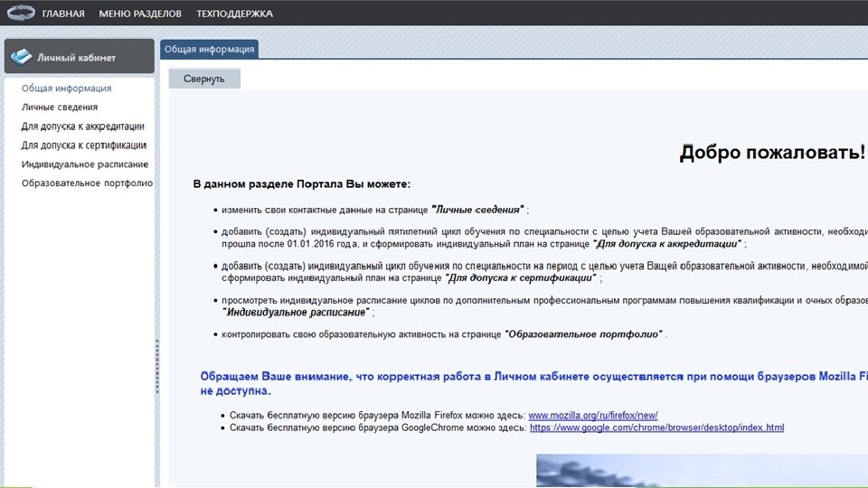Select Общая информация in the sidebar
Screen dimensions: 868x488
(66, 88)
